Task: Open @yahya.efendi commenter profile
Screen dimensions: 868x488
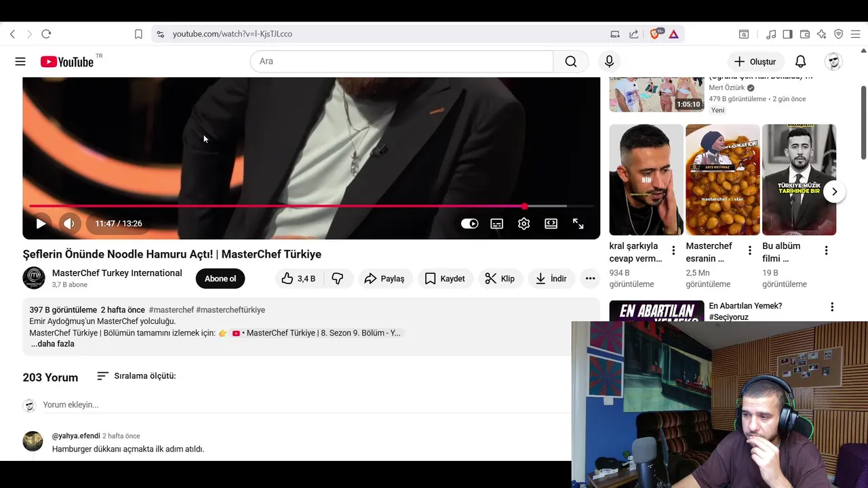Action: pos(76,436)
